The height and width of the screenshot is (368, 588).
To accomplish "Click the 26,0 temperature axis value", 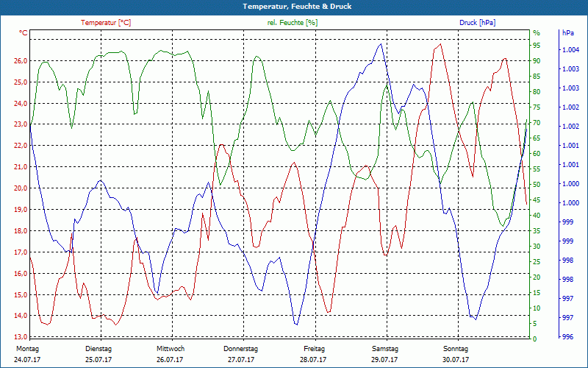I will click(21, 61).
